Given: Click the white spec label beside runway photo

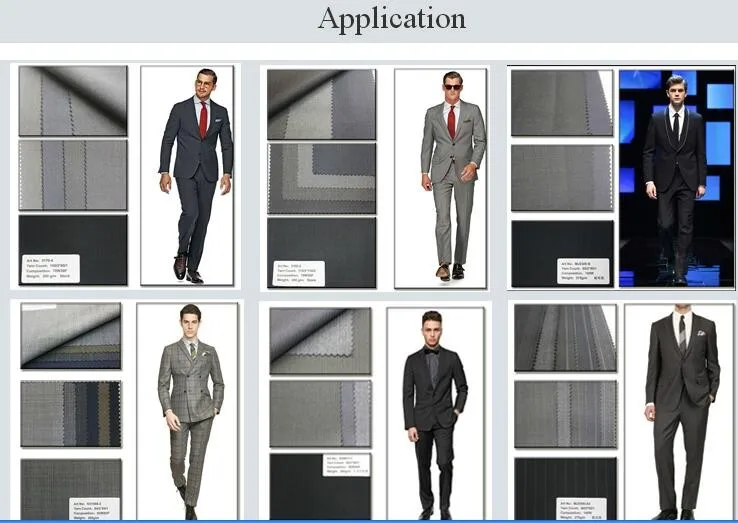Looking at the screenshot, I should [583, 271].
